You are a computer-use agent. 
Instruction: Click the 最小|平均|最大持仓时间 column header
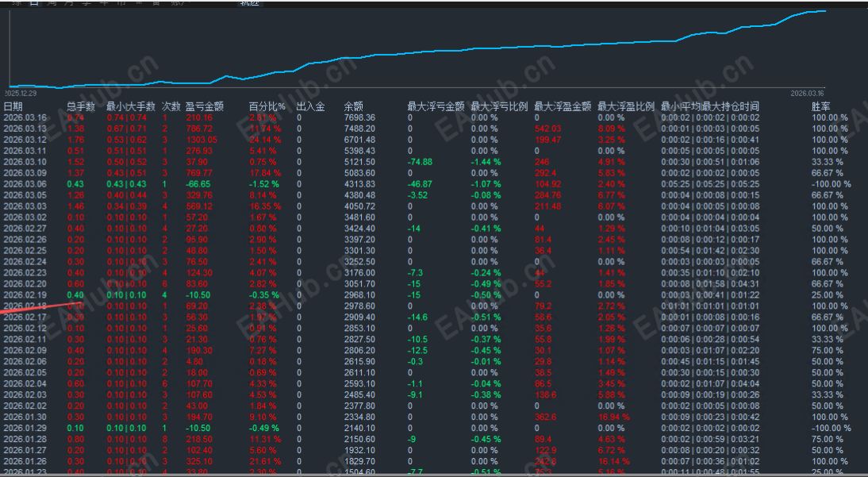click(709, 106)
